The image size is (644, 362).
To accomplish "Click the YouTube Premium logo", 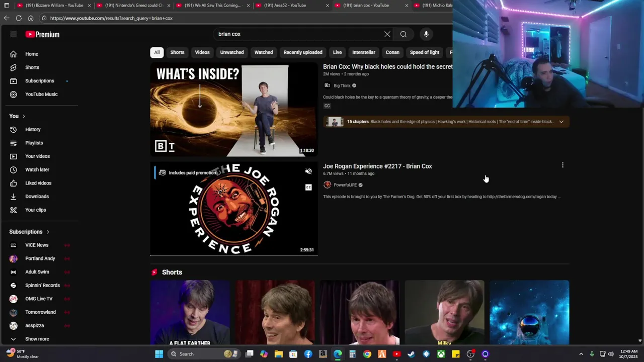I will pos(43,34).
